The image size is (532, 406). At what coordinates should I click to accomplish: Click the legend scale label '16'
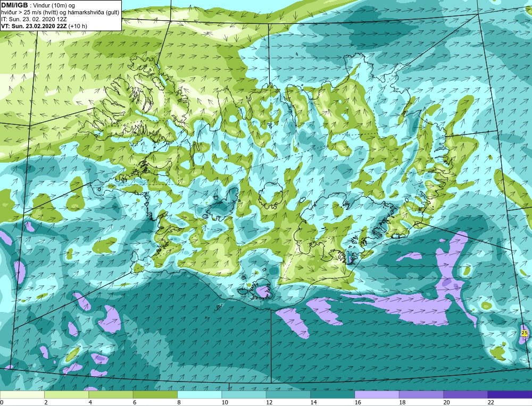[358, 402]
